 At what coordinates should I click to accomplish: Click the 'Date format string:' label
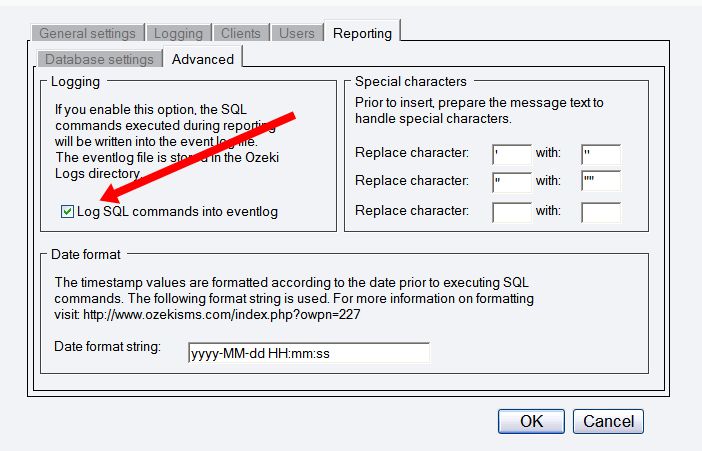107,347
